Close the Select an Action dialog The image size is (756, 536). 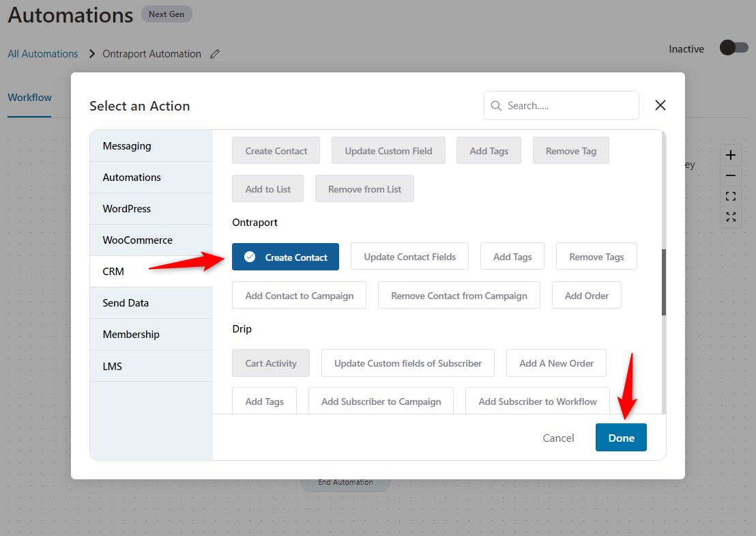(660, 105)
